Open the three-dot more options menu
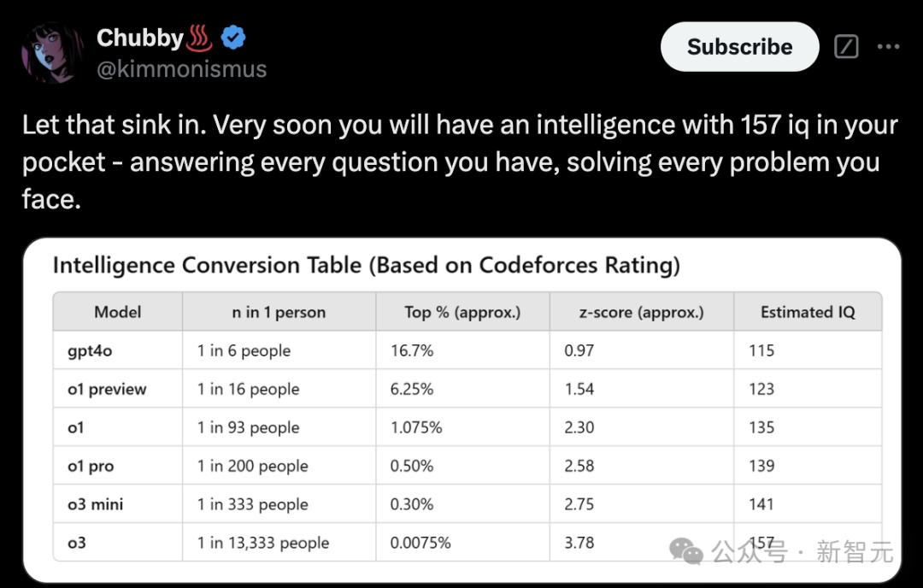 click(889, 46)
